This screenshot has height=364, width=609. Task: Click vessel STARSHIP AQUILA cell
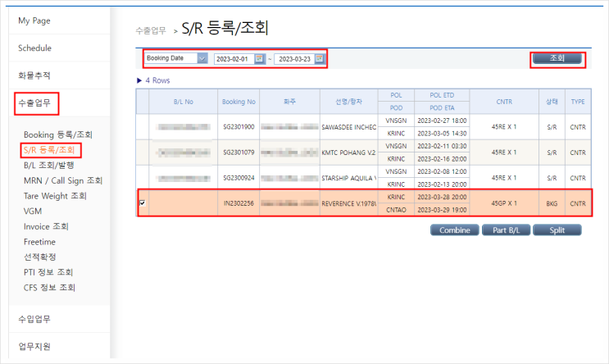pos(349,178)
